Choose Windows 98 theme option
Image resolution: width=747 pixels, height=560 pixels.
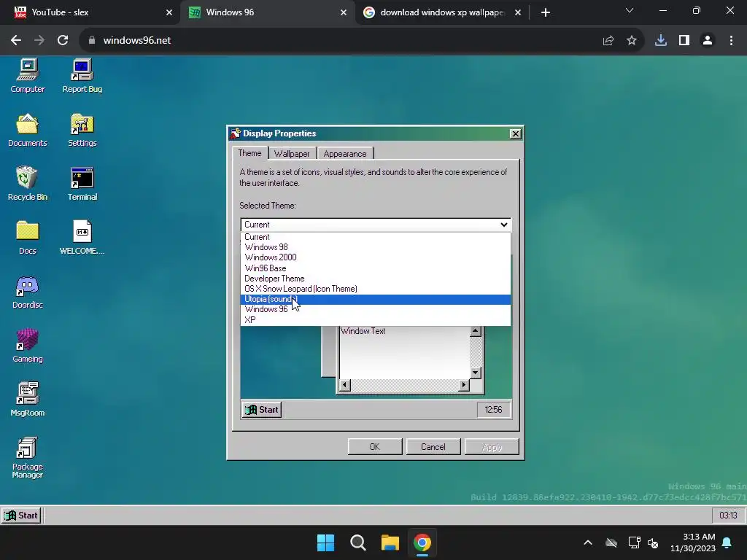376,247
